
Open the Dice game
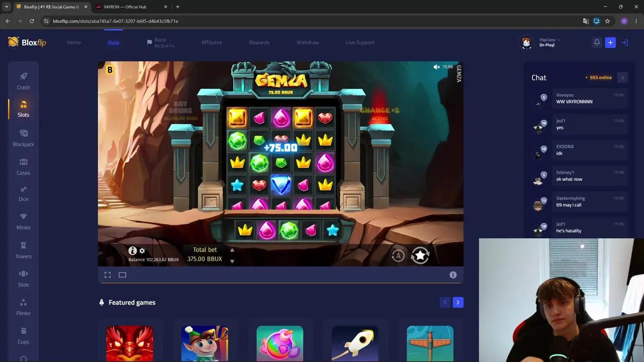click(x=23, y=194)
